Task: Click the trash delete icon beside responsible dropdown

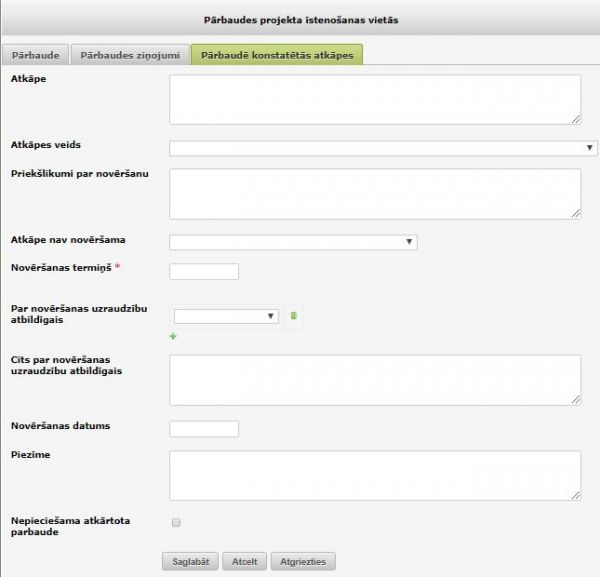Action: tap(293, 316)
